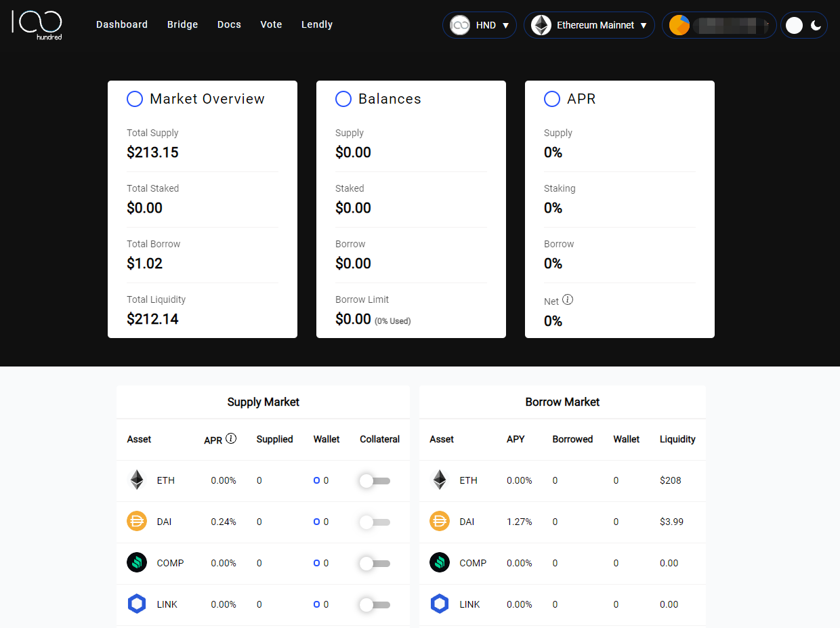
Task: Toggle DAI collateral switch
Action: point(375,522)
